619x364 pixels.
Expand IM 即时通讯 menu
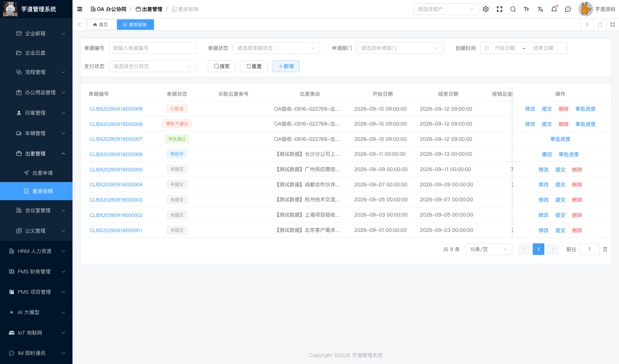coord(36,353)
